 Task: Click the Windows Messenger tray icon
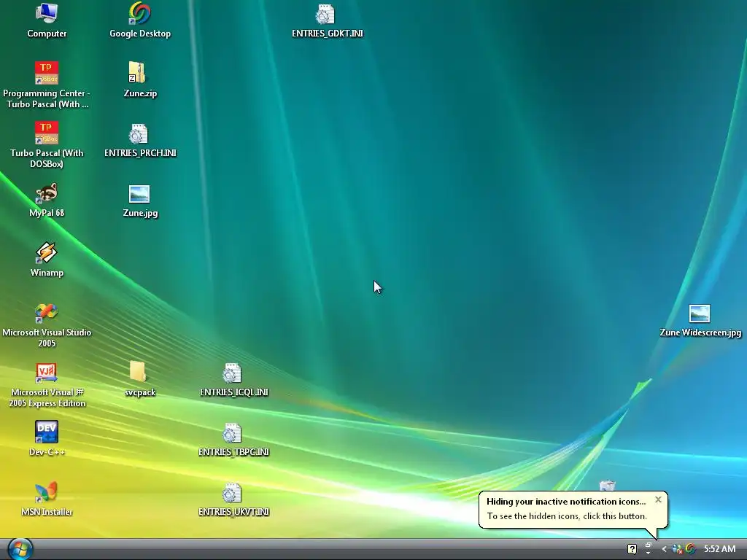(x=677, y=549)
